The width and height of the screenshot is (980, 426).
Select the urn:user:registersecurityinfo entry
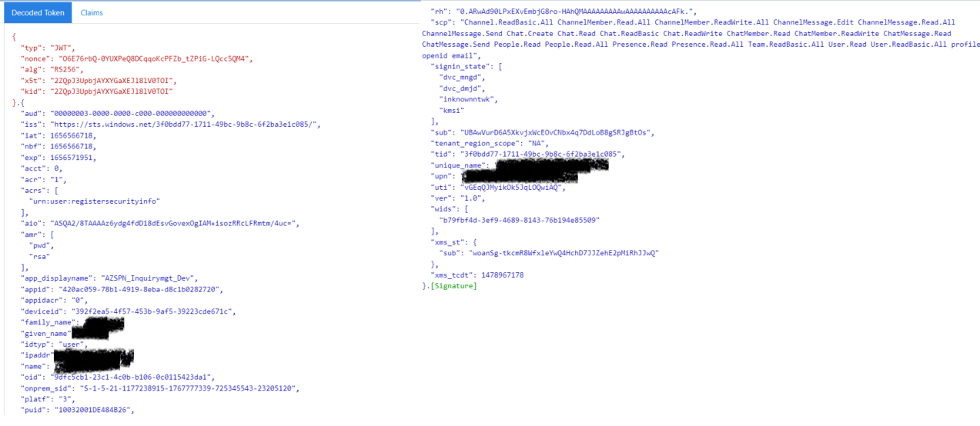coord(94,200)
